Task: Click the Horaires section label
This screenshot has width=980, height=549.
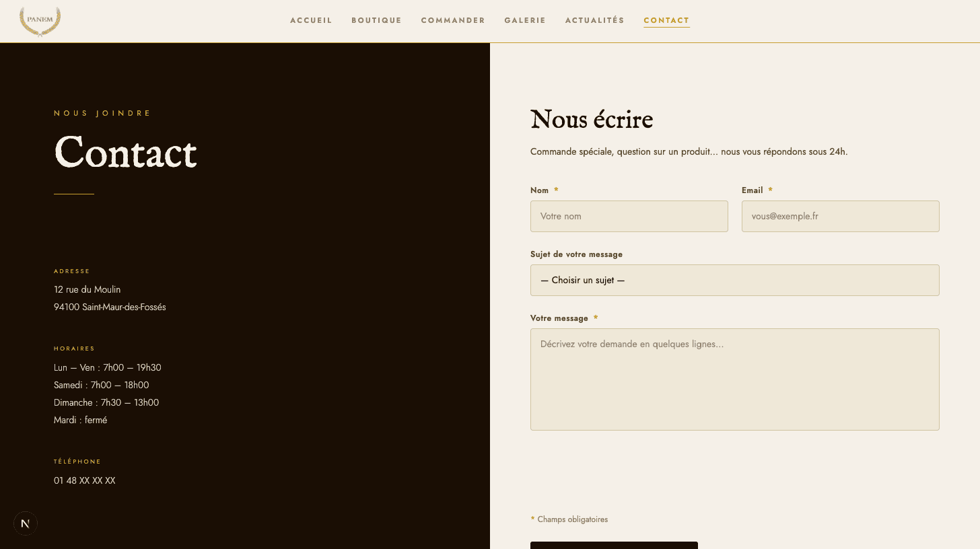Action: point(75,349)
